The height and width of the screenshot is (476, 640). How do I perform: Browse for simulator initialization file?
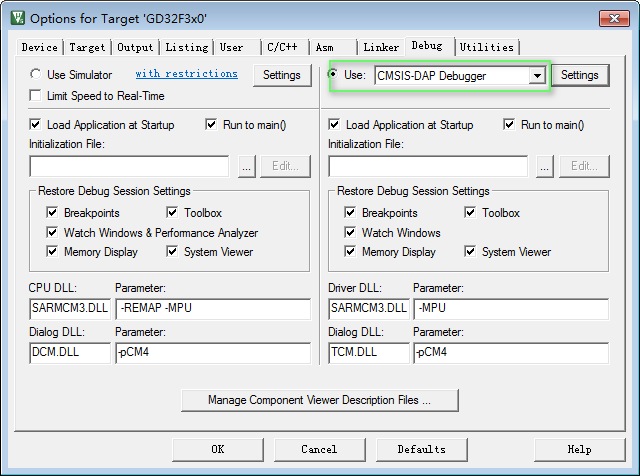tap(247, 166)
